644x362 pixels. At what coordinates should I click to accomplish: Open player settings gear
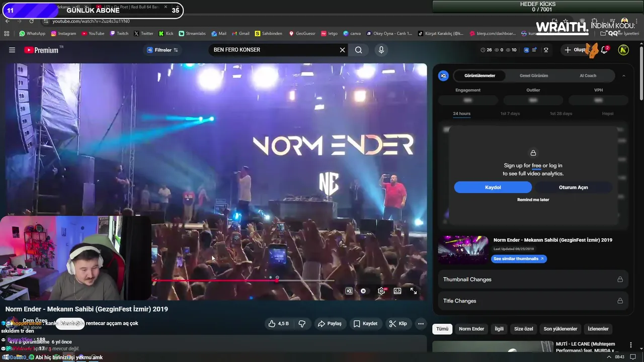[381, 291]
